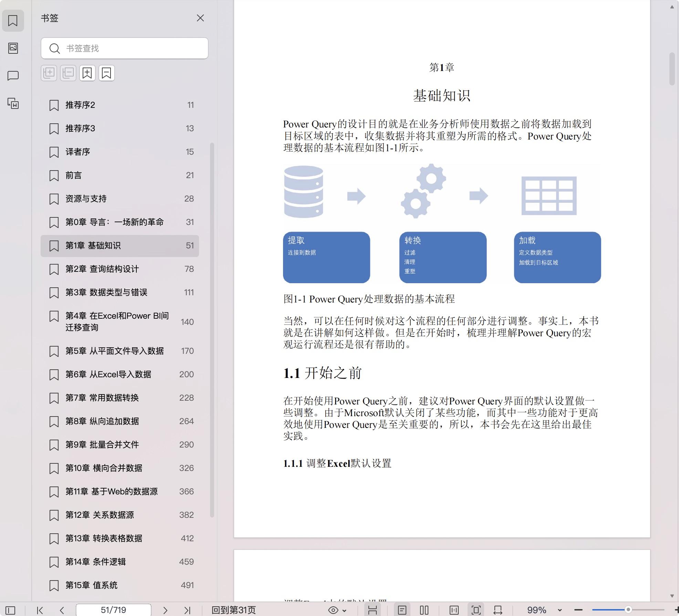The width and height of the screenshot is (679, 616).
Task: Go to next page arrow
Action: [165, 610]
